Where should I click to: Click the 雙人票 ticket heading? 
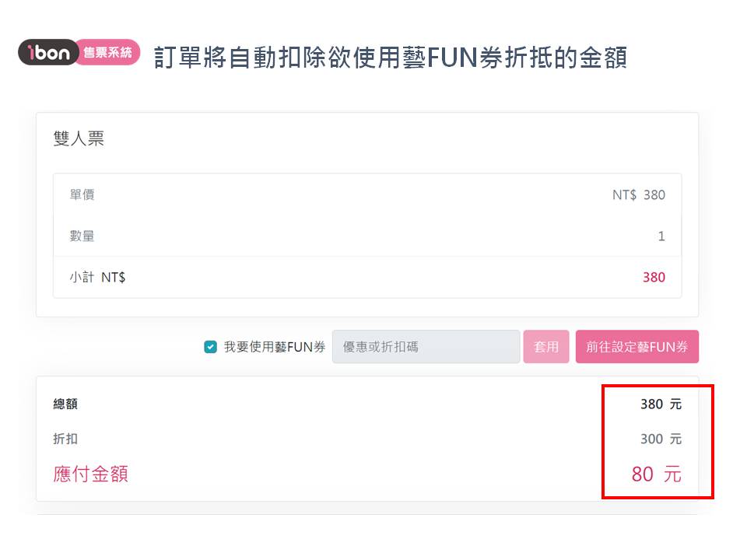(79, 138)
